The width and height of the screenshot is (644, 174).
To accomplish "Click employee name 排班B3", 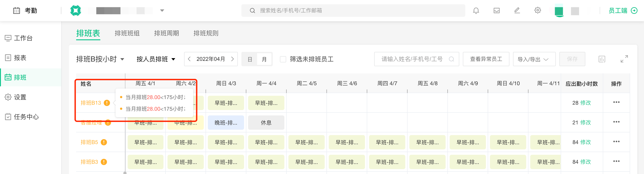I will click(x=89, y=162).
